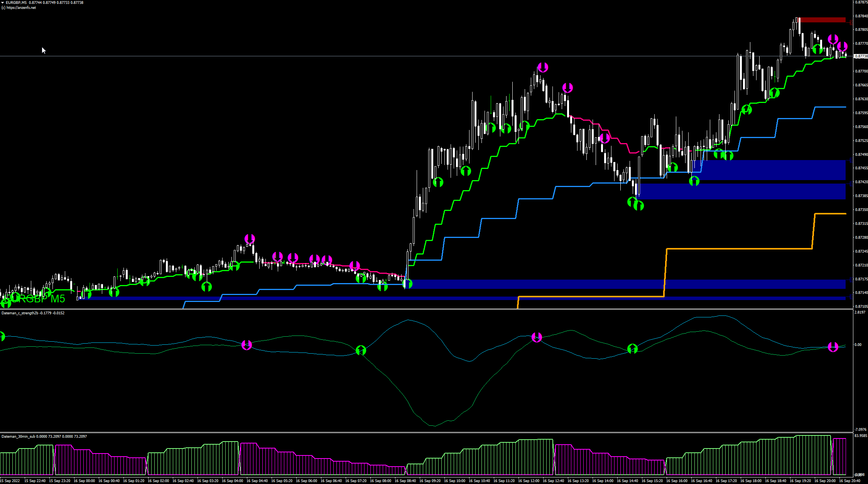Viewport: 868px width, 484px height.
Task: Select the dark red resistance zone rectangle
Action: 822,20
